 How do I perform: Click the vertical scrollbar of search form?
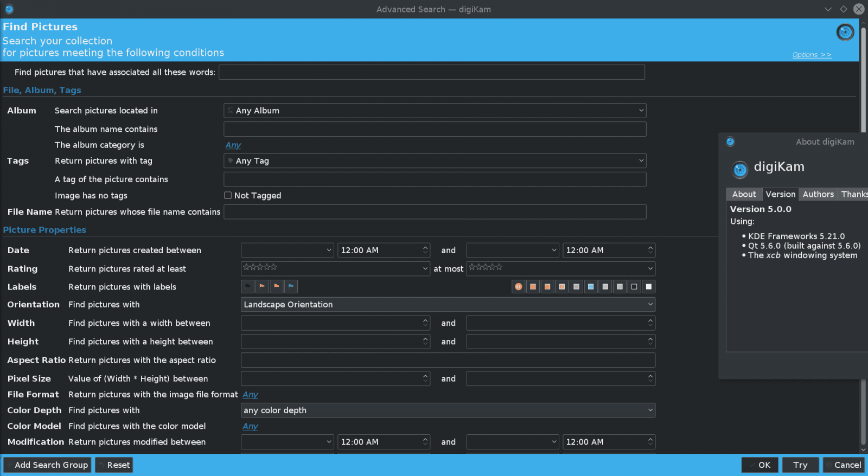(x=863, y=236)
